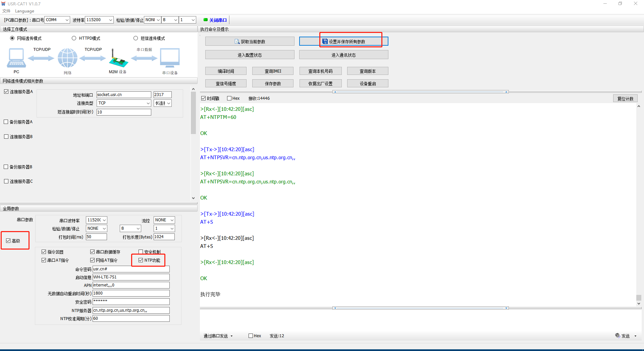The image size is (644, 351).
Task: Enable 备份服务器B checkbox
Action: (6, 167)
